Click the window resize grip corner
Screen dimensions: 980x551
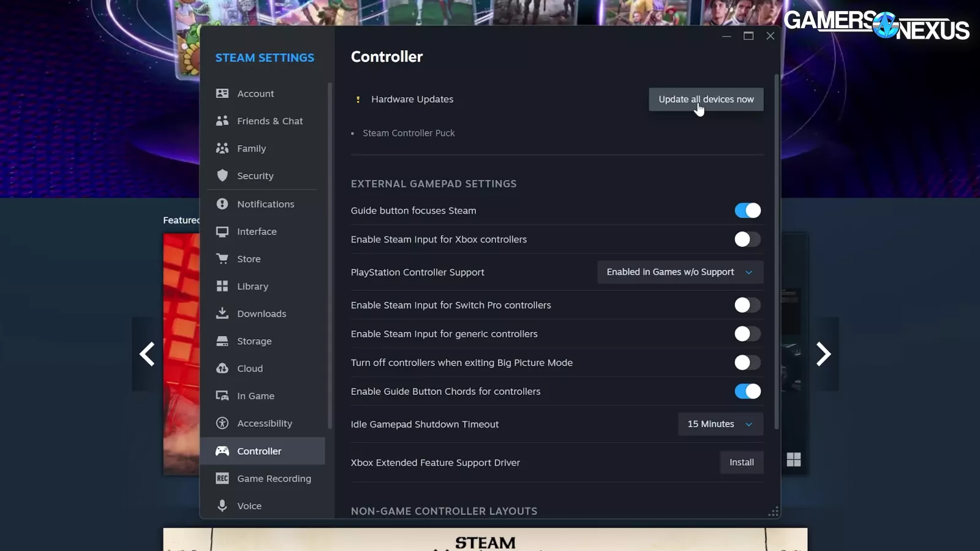[774, 511]
